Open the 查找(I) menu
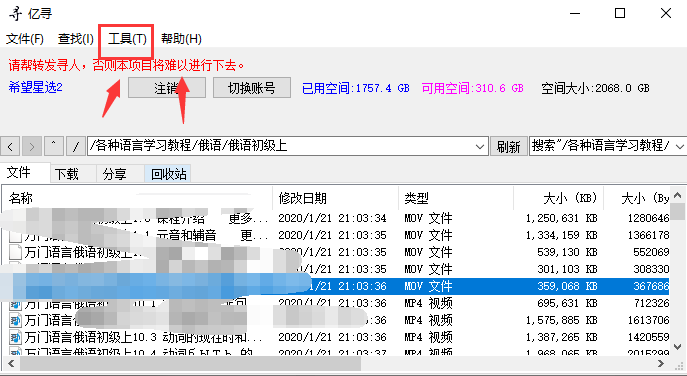Image resolution: width=687 pixels, height=376 pixels. [x=76, y=39]
